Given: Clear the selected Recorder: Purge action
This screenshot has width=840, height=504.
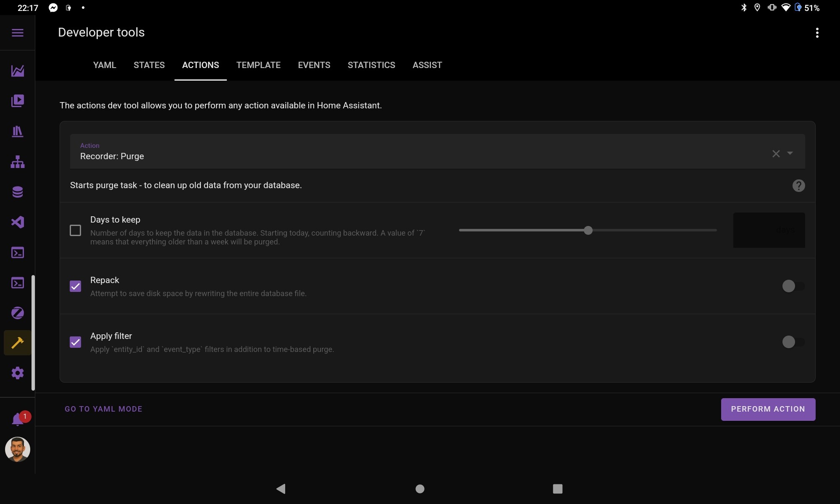Looking at the screenshot, I should 776,154.
